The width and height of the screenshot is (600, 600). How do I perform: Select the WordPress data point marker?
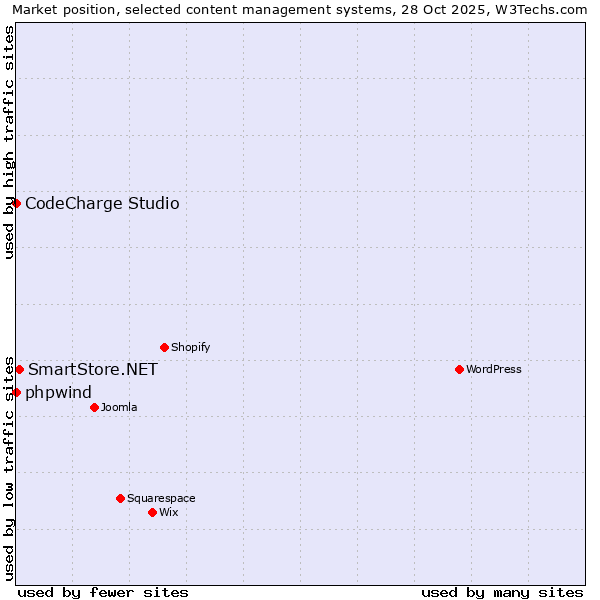tap(459, 370)
